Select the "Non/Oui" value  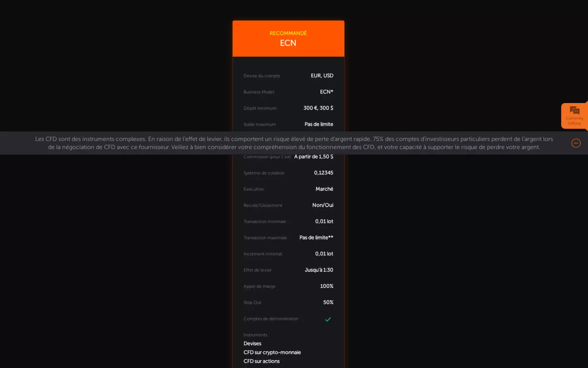click(x=323, y=205)
